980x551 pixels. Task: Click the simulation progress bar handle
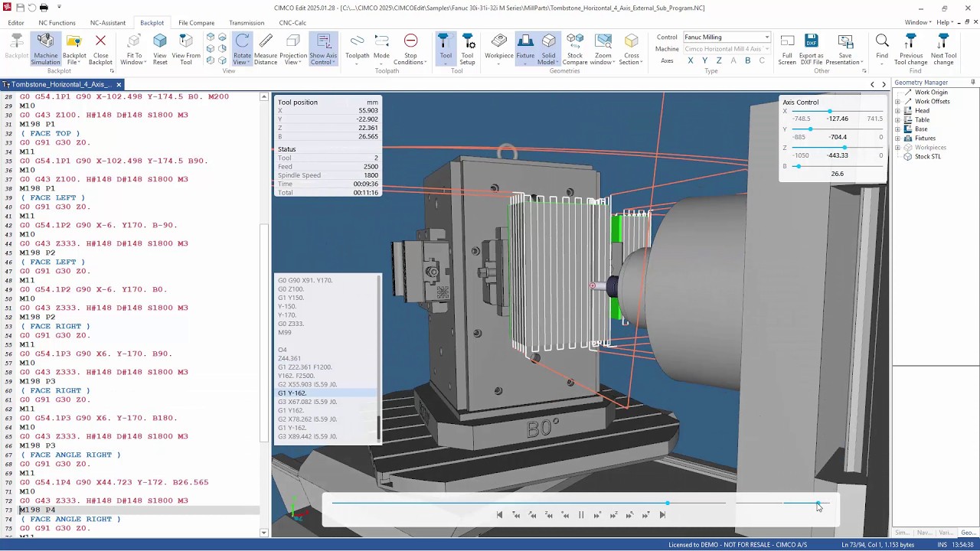(668, 503)
